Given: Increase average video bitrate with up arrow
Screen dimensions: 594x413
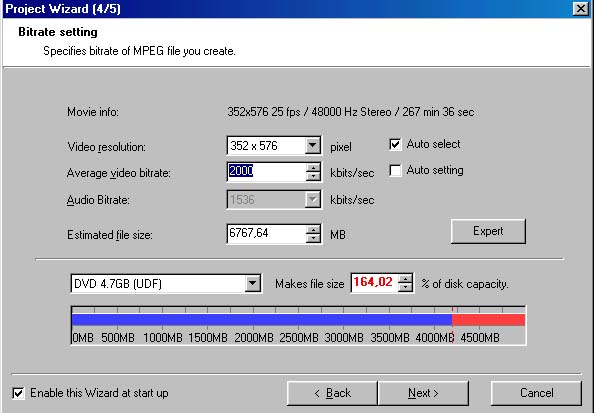Looking at the screenshot, I should click(x=313, y=167).
